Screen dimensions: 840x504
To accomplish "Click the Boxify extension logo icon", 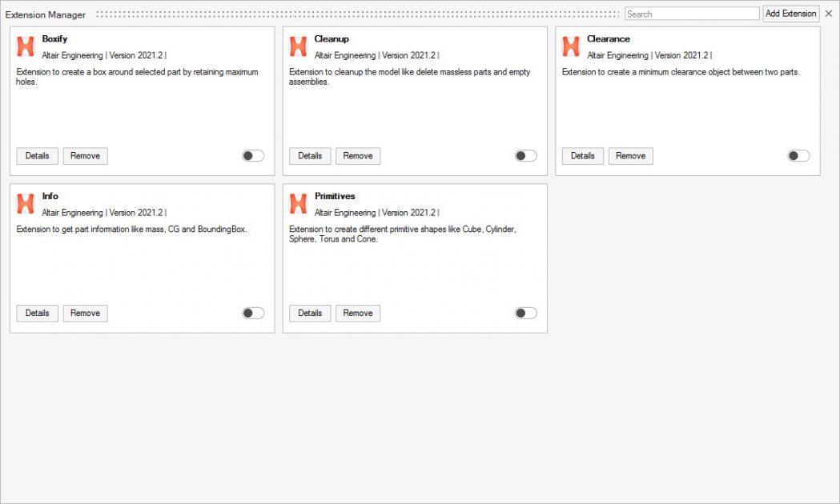I will tap(26, 46).
